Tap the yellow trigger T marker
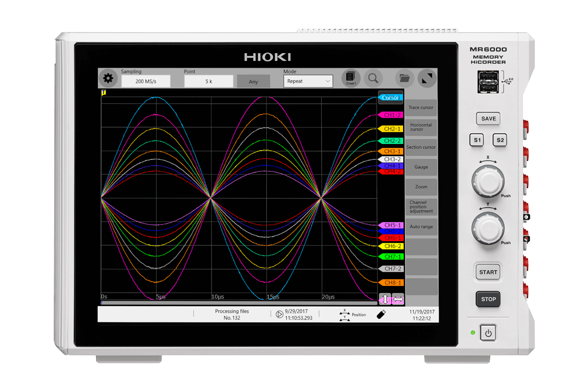 (103, 92)
